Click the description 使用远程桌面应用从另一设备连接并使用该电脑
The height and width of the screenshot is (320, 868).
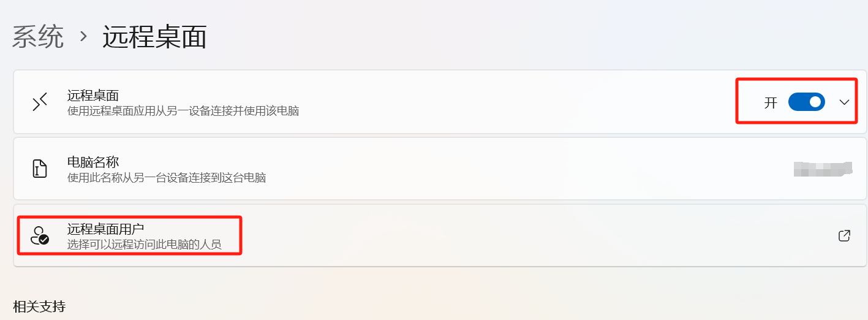click(183, 112)
